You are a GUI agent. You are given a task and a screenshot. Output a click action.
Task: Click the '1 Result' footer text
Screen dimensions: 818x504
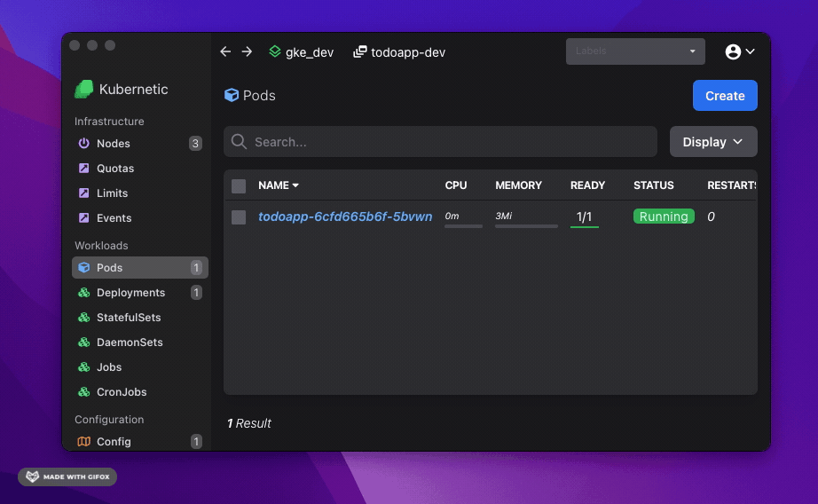pyautogui.click(x=248, y=423)
